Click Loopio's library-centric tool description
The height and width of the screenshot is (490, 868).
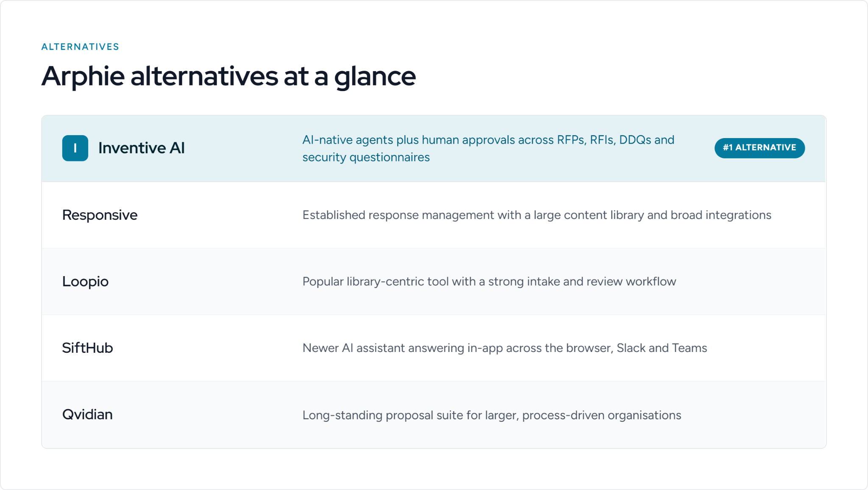[x=489, y=282]
